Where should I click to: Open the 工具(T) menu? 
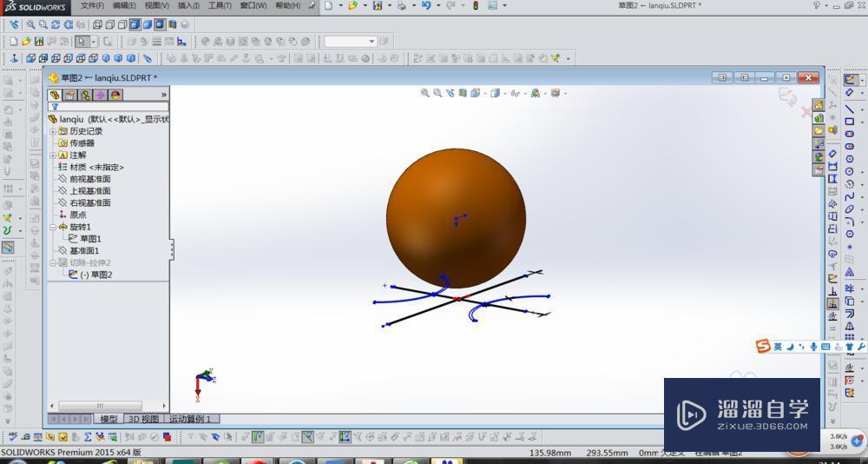pyautogui.click(x=220, y=5)
